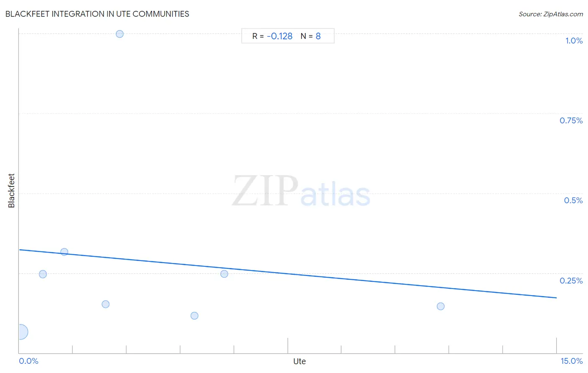Click the 0.5% y-axis tick label
This screenshot has height=373, width=588.
(x=573, y=200)
